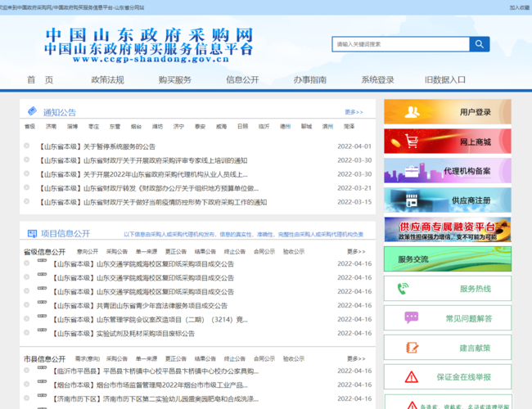
Task: Select the 泰安 region tab
Action: point(201,126)
